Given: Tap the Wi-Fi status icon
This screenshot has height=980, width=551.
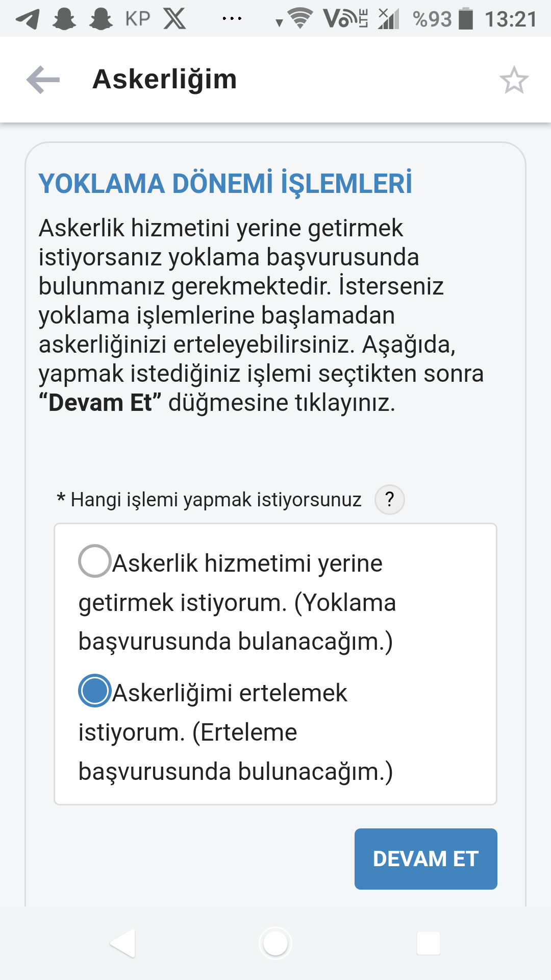Looking at the screenshot, I should [300, 19].
